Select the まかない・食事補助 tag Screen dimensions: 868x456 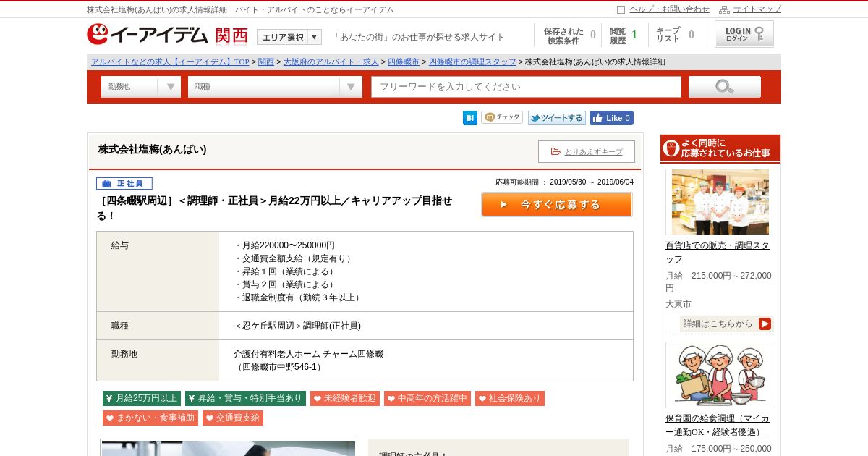point(150,418)
